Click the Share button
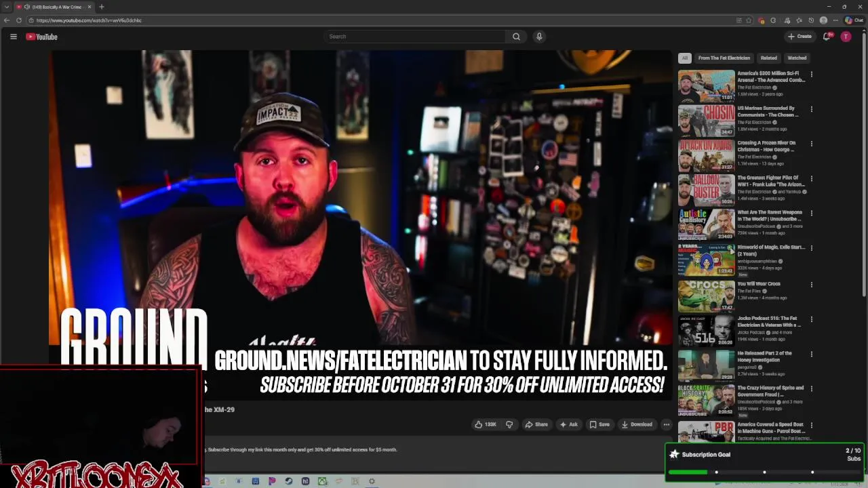 [x=536, y=424]
